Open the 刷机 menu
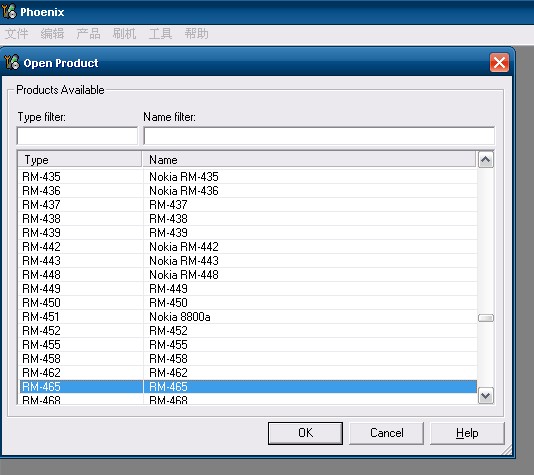The height and width of the screenshot is (475, 534). pyautogui.click(x=124, y=34)
